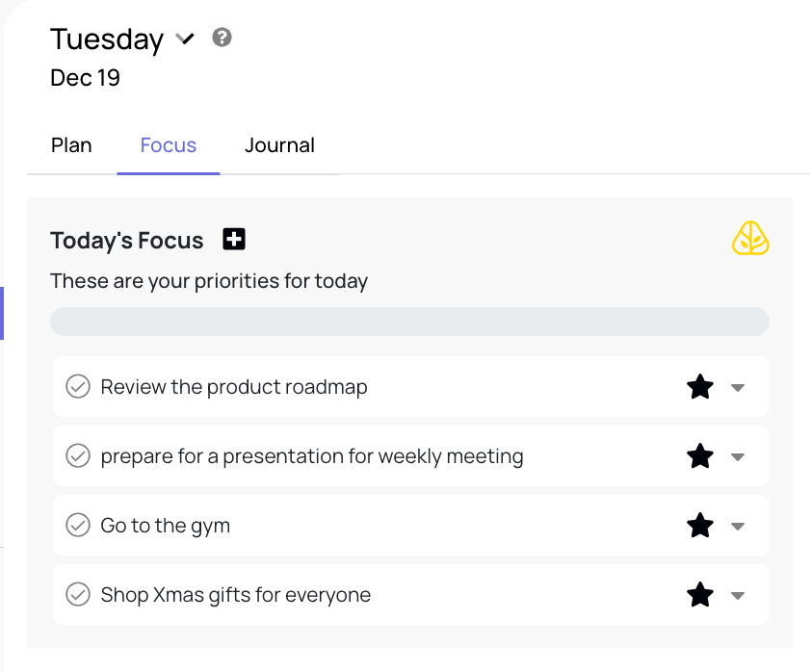Screen dimensions: 810x672
Task: Select the Focus tab
Action: coord(169,145)
